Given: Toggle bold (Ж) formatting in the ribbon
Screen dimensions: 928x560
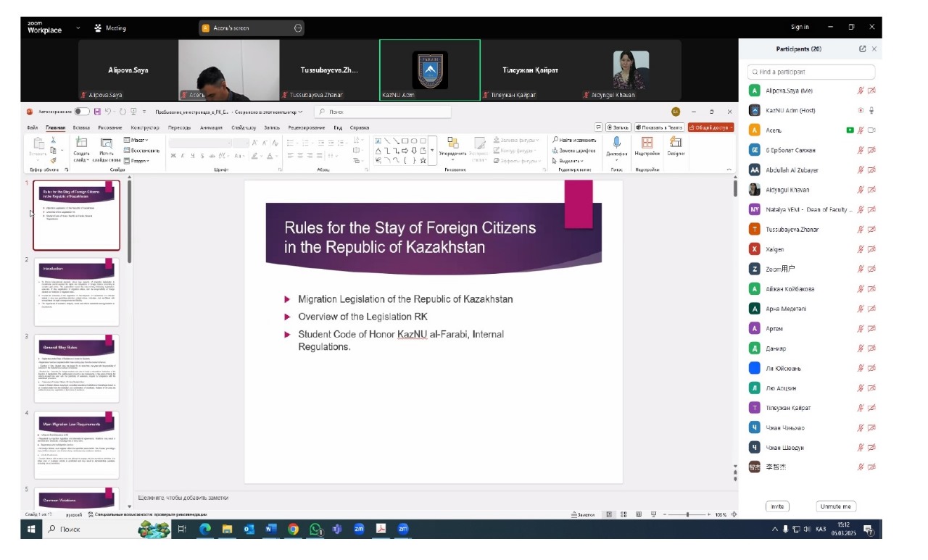Looking at the screenshot, I should [x=173, y=156].
